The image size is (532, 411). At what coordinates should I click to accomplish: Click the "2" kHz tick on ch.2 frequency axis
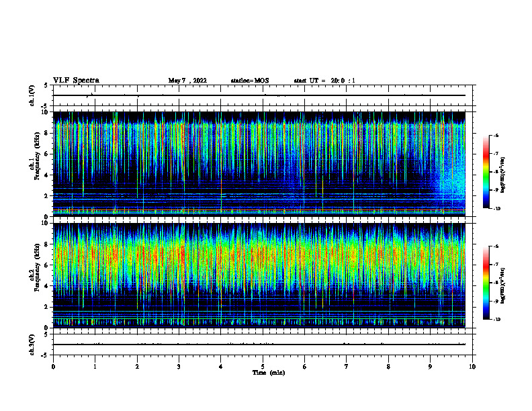tap(47, 307)
